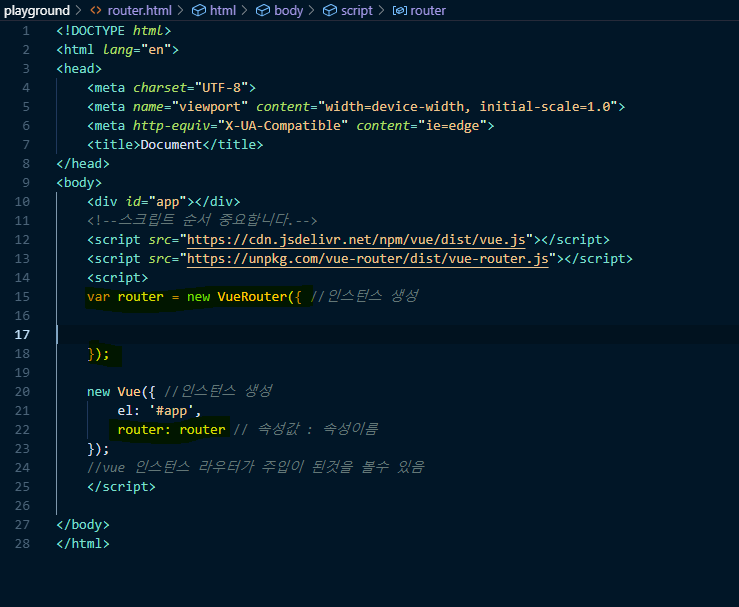
Task: Click the closing '</script>' tag on line 25
Action: (121, 486)
